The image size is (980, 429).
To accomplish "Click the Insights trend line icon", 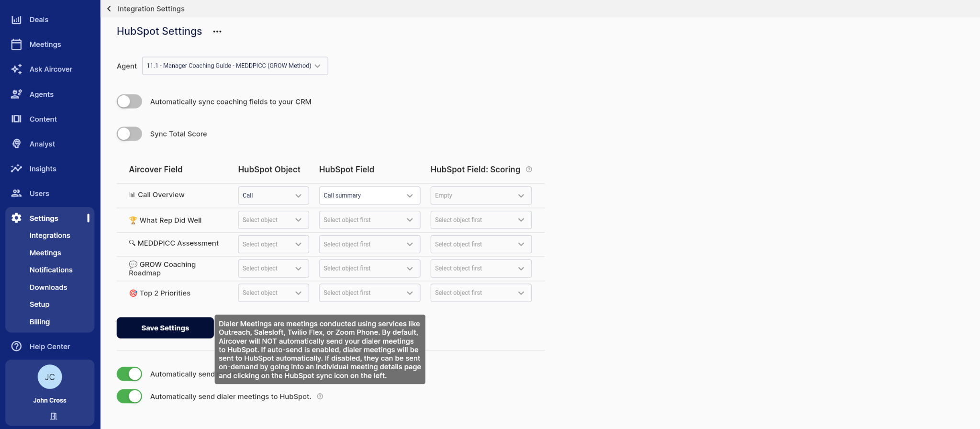I will coord(16,169).
